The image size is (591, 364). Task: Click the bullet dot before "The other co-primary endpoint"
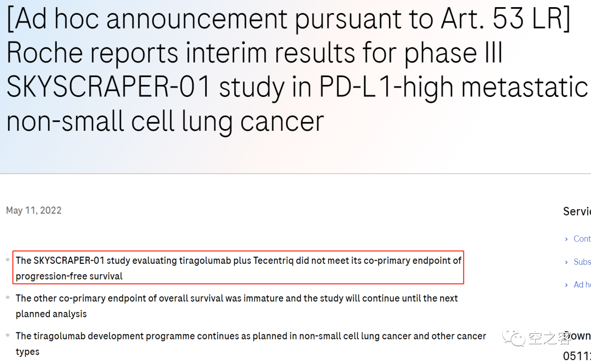(8, 297)
